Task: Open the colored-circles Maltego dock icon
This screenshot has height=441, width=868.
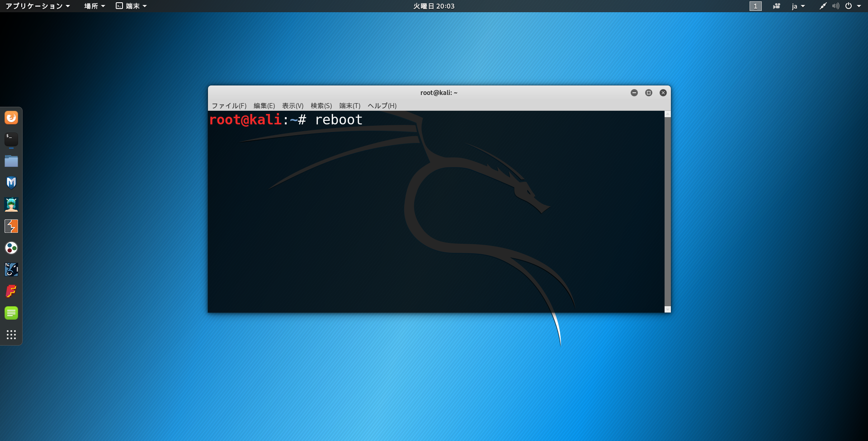Action: [11, 248]
